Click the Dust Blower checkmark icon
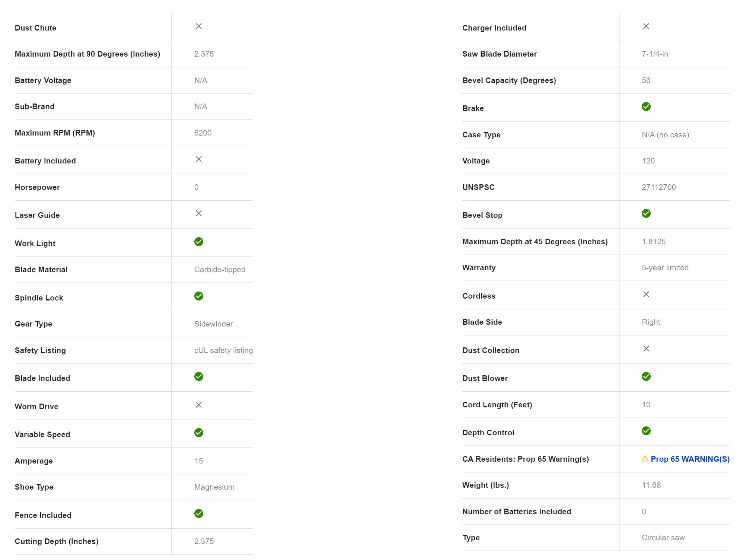Image resolution: width=743 pixels, height=560 pixels. coord(646,376)
